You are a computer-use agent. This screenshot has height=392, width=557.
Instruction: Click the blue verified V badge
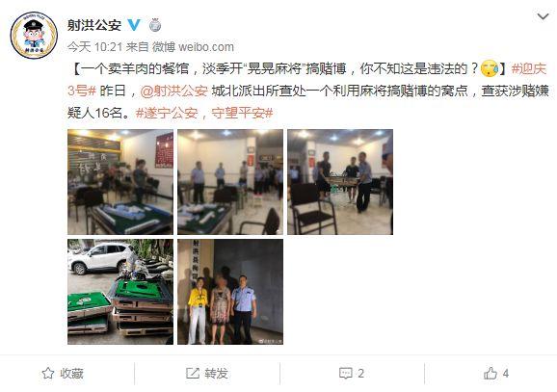[x=134, y=25]
